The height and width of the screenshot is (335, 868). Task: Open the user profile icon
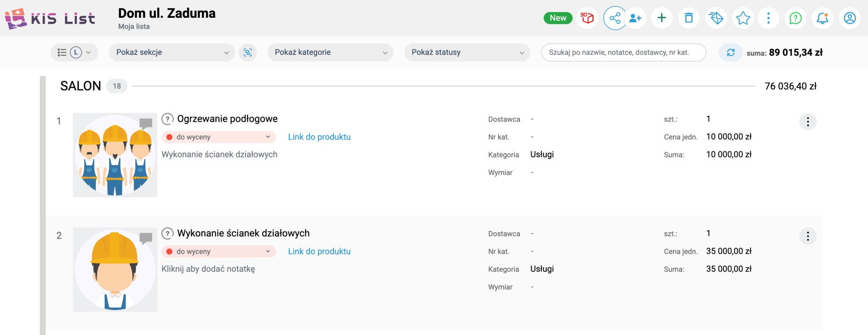tap(850, 18)
